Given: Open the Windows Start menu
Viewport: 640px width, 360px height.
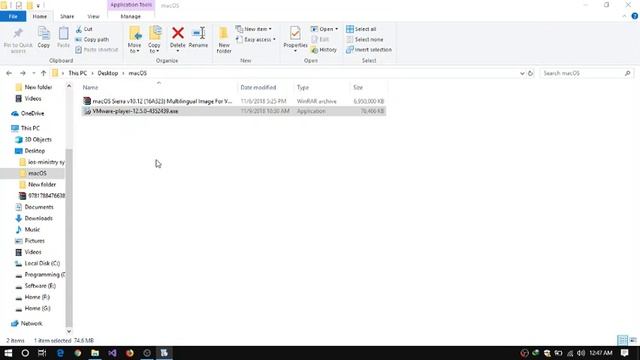Looking at the screenshot, I should tap(8, 353).
